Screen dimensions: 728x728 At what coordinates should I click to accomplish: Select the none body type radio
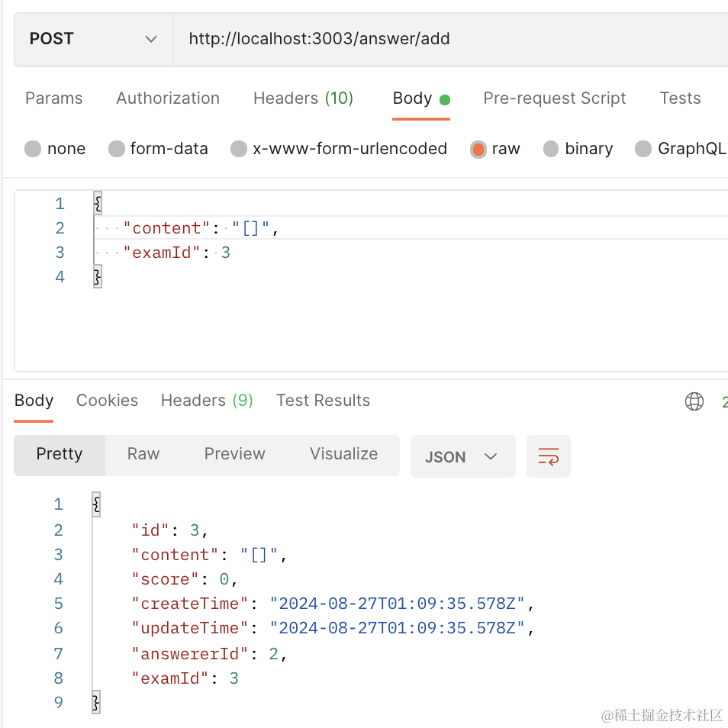33,149
